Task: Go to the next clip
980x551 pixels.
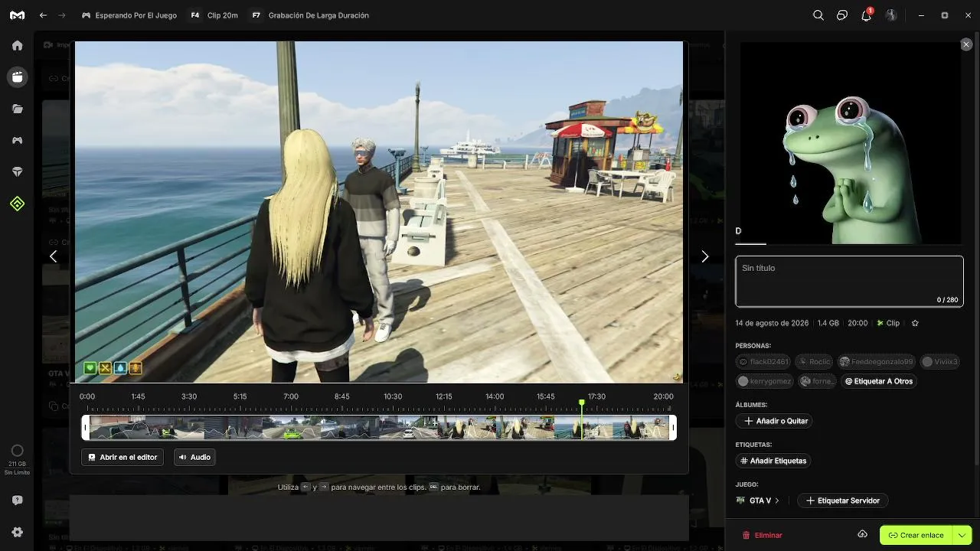Action: coord(705,256)
